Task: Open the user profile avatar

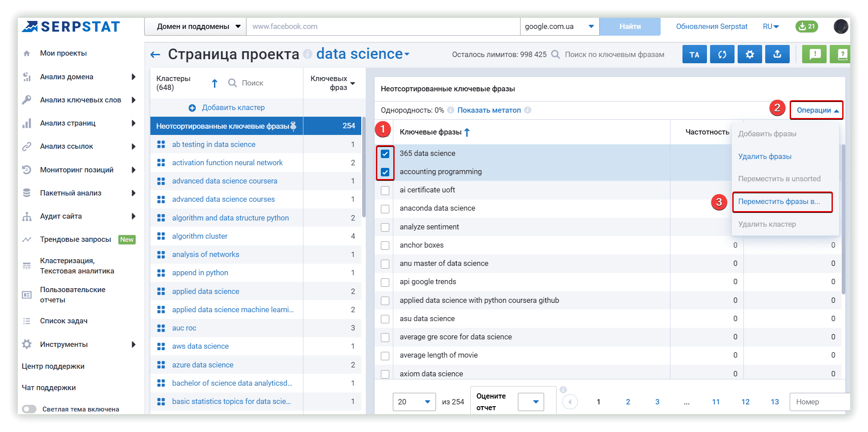Action: pyautogui.click(x=840, y=26)
